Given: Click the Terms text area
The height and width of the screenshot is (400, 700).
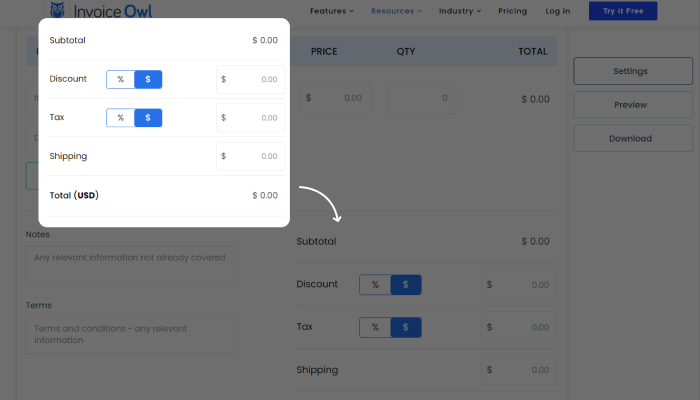Looking at the screenshot, I should point(132,335).
